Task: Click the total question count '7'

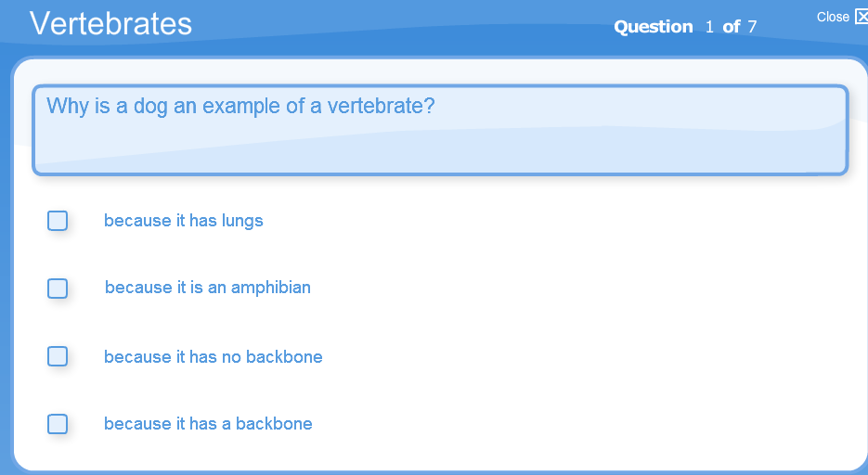Action: coord(752,27)
